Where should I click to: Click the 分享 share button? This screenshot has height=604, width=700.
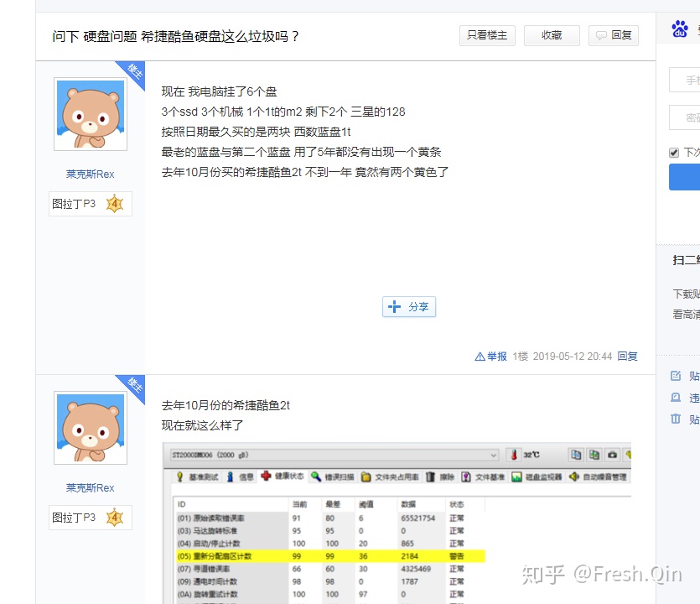click(408, 307)
